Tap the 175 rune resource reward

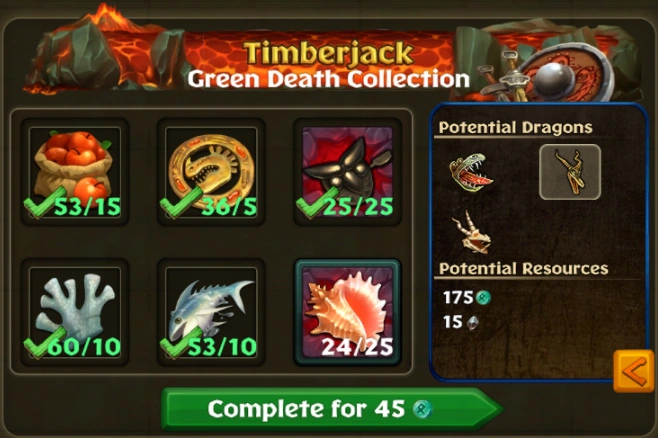(x=467, y=297)
